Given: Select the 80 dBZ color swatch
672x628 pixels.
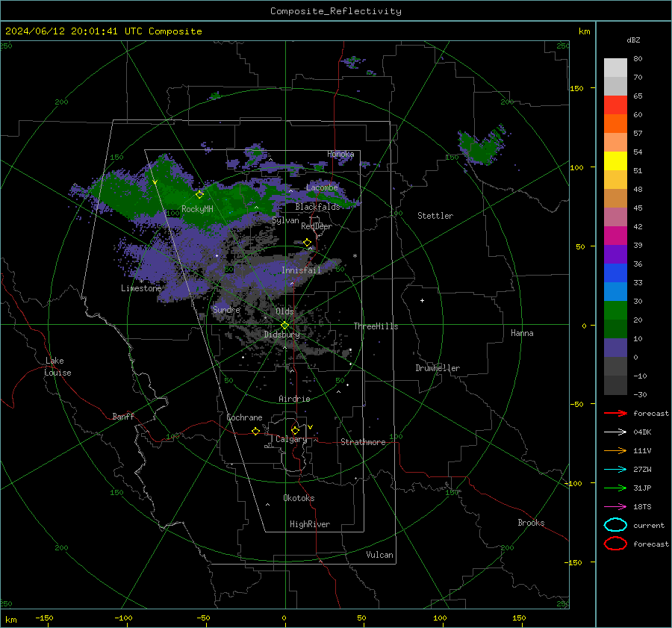Looking at the screenshot, I should (x=615, y=67).
